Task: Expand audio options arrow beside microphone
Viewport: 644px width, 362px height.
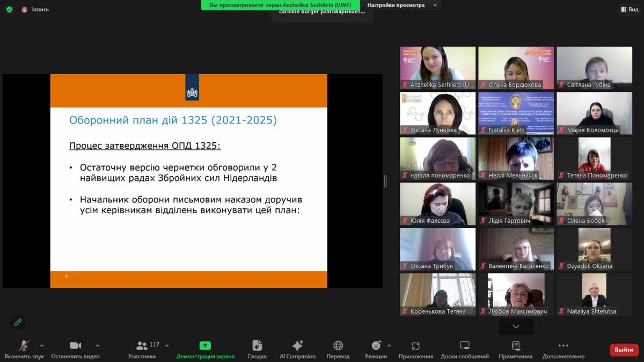Action: point(42,345)
